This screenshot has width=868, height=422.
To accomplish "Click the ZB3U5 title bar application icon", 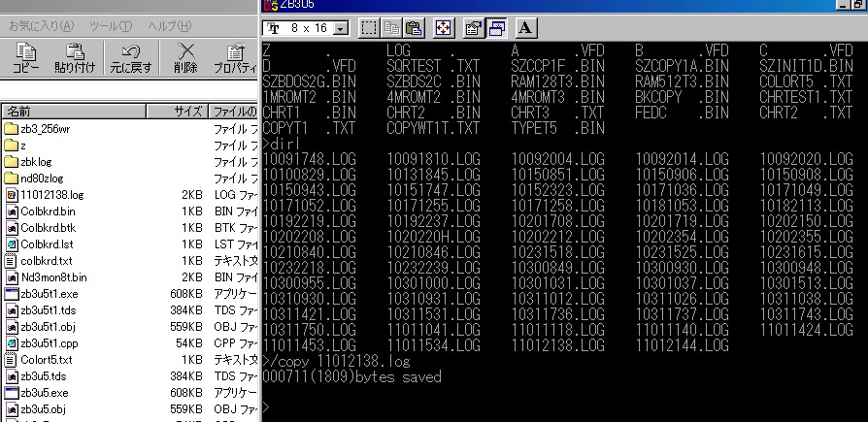I will [x=270, y=5].
